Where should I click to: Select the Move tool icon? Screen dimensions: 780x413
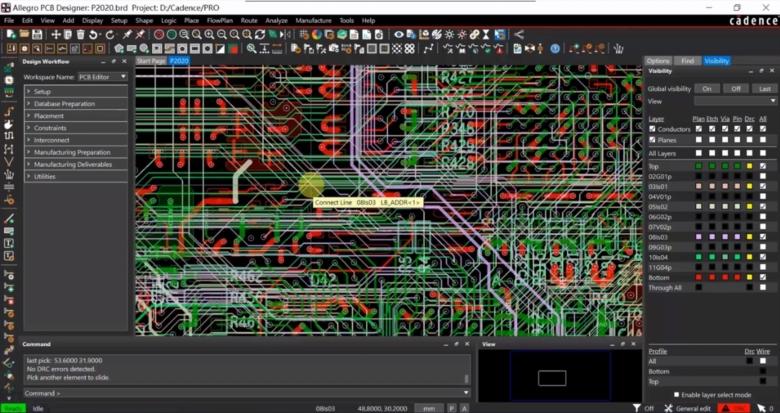[x=55, y=34]
